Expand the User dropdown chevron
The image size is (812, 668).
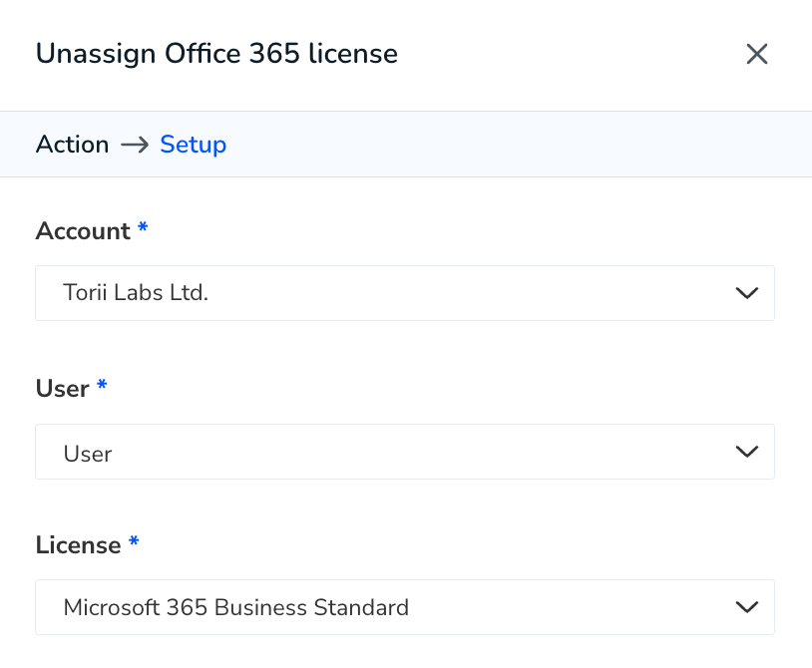coord(747,452)
